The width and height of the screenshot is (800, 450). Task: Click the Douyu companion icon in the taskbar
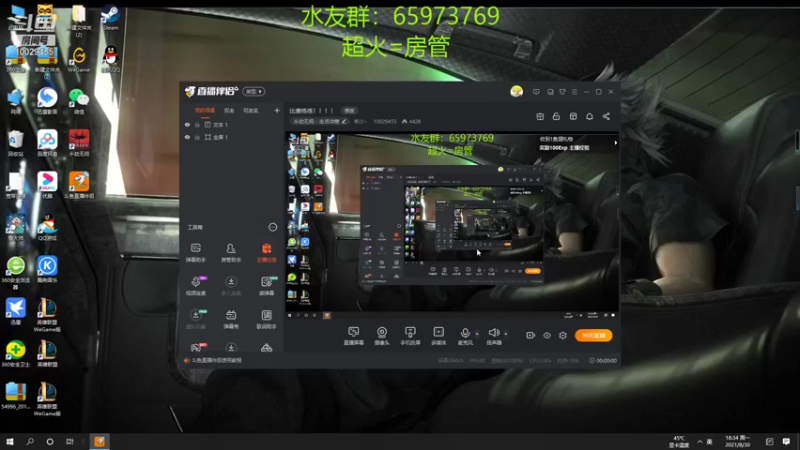coord(99,441)
